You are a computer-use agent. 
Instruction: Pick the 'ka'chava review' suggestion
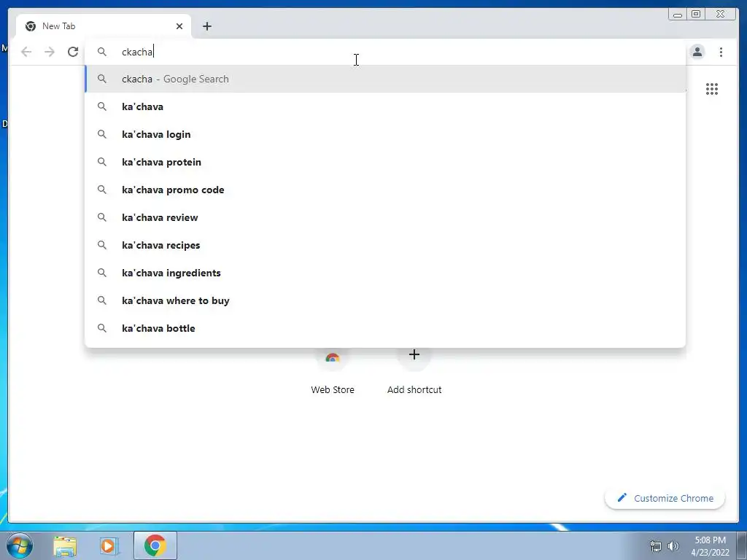point(385,217)
